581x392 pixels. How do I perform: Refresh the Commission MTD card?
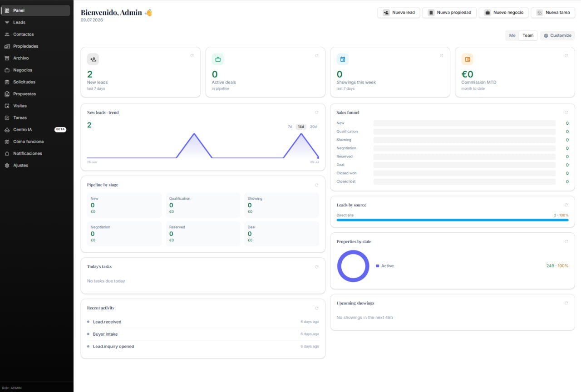[566, 55]
